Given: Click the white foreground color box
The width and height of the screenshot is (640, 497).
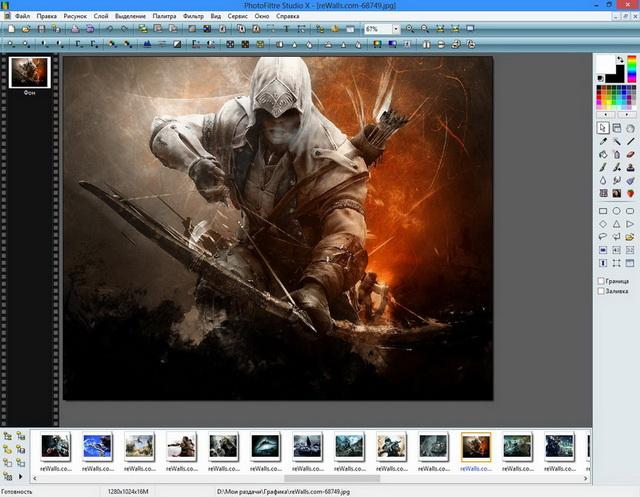Looking at the screenshot, I should pyautogui.click(x=605, y=64).
